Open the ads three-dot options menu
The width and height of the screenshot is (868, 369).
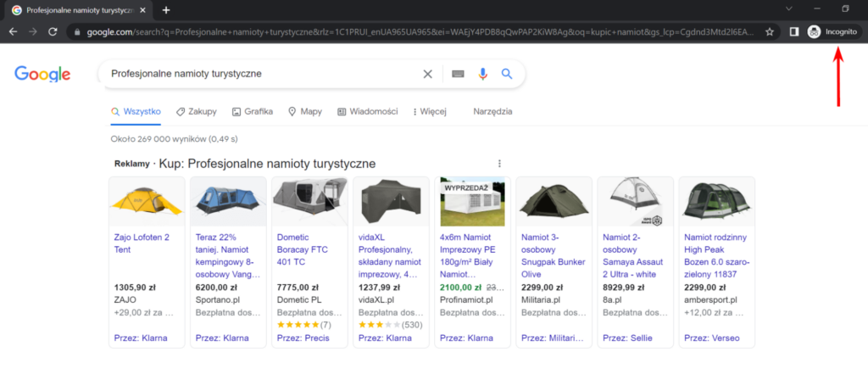point(499,164)
